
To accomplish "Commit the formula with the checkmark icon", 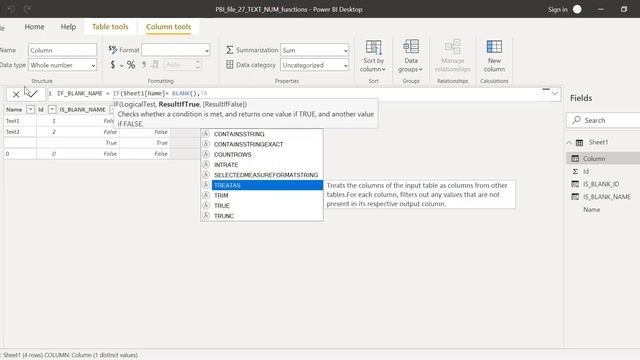I will tap(33, 94).
